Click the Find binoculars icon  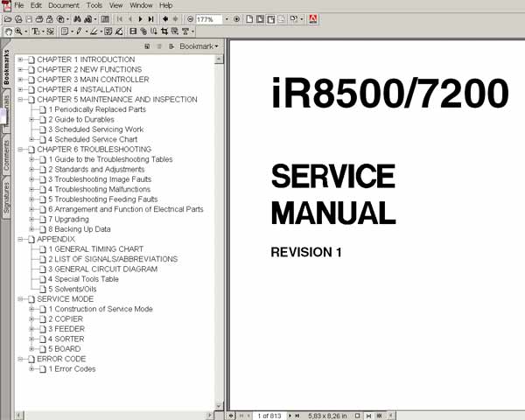77,19
